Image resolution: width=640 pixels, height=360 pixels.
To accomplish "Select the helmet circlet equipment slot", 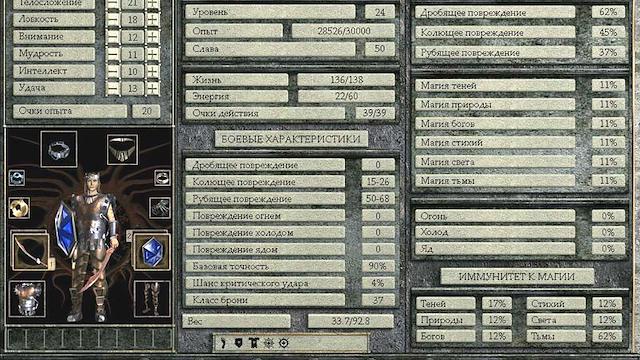I will click(59, 149).
